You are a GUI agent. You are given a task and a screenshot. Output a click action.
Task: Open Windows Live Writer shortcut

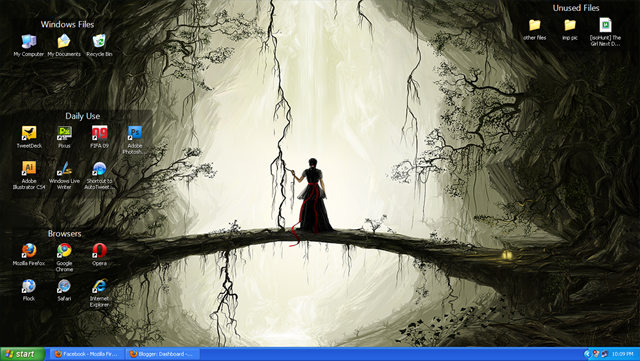pyautogui.click(x=64, y=175)
